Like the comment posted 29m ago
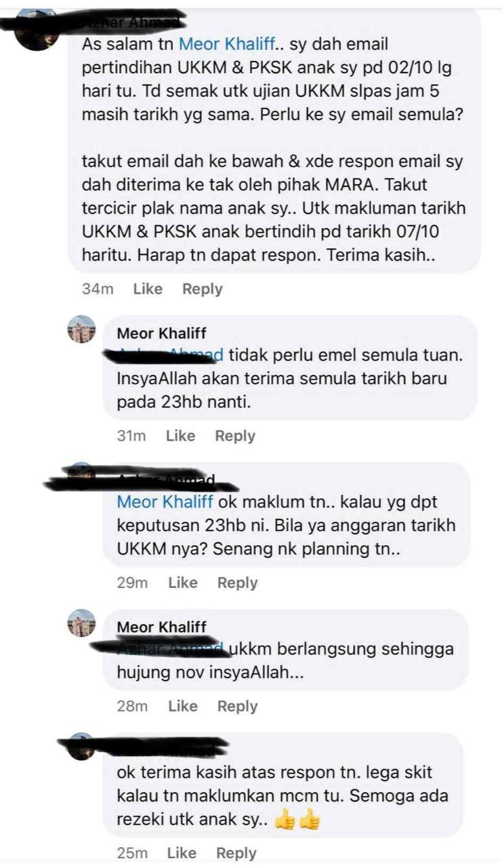Image resolution: width=502 pixels, height=868 pixels. tap(182, 583)
